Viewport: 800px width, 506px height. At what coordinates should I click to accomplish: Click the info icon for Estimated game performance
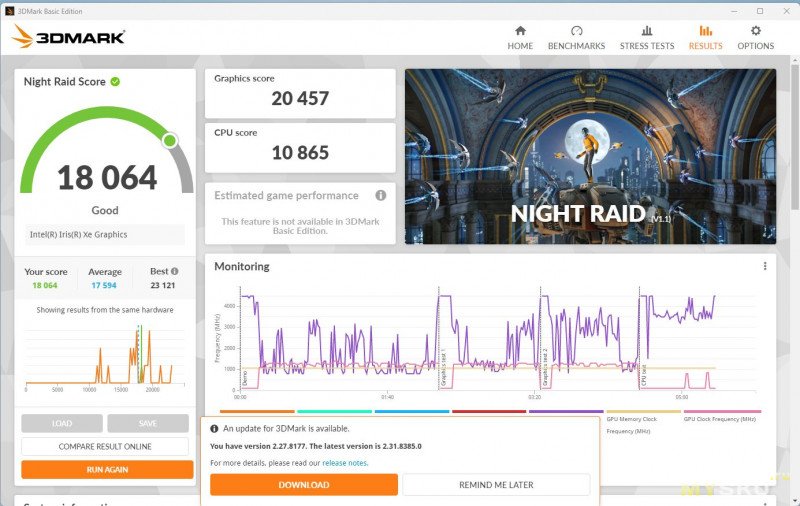click(381, 195)
